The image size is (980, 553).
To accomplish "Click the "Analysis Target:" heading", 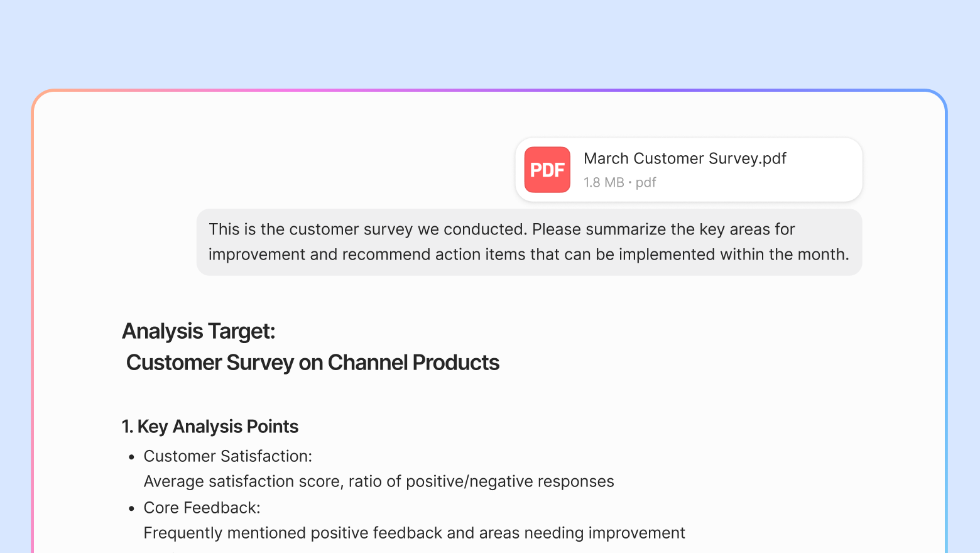I will tap(199, 331).
